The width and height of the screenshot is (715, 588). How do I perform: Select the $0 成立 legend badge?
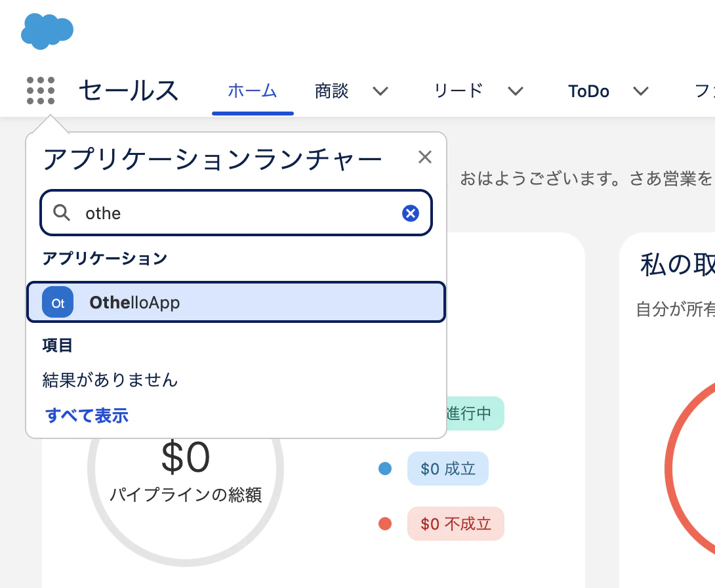tap(448, 469)
